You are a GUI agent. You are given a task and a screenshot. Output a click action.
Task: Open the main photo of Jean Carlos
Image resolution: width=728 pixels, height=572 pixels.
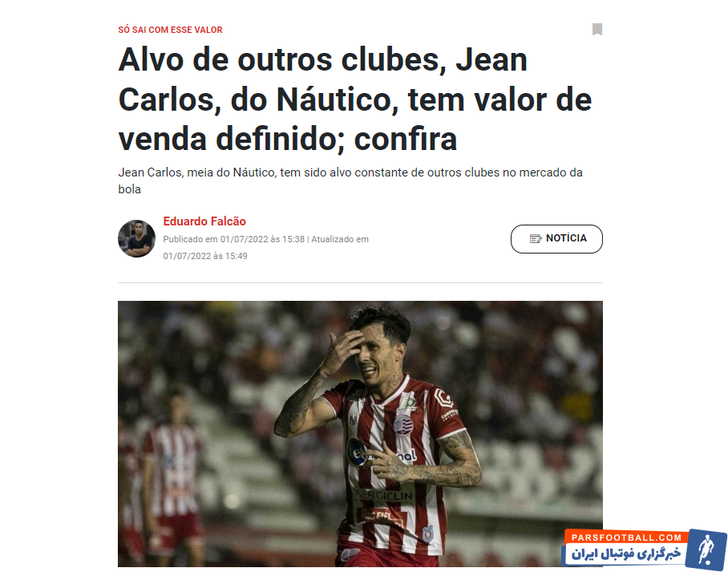[360, 433]
